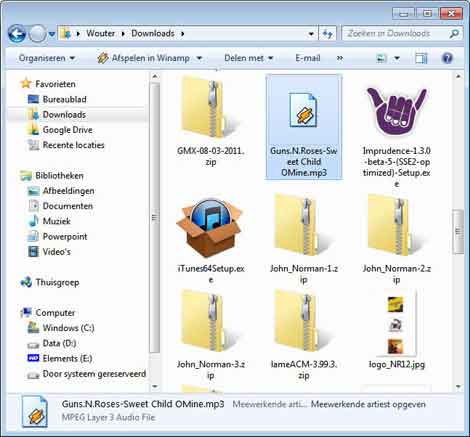Click the magnifier search icon
Image resolution: width=470 pixels, height=437 pixels.
454,34
